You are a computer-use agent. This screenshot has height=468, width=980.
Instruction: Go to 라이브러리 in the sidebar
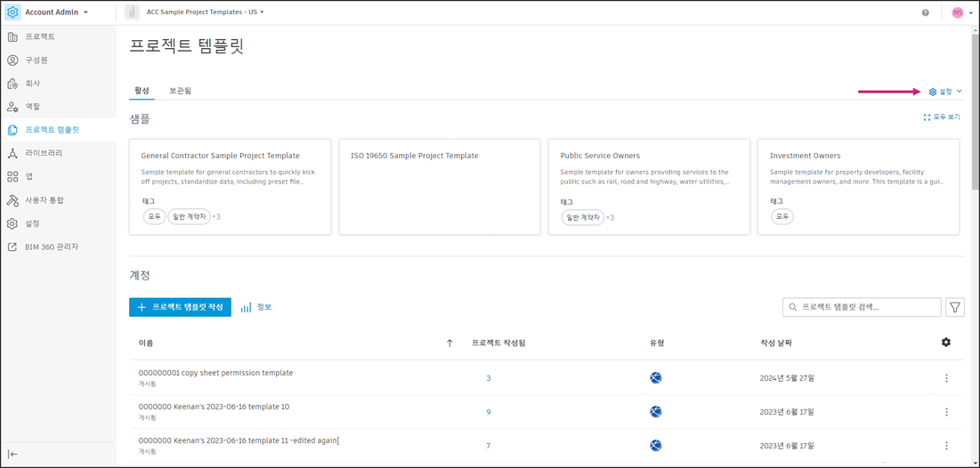(x=44, y=153)
